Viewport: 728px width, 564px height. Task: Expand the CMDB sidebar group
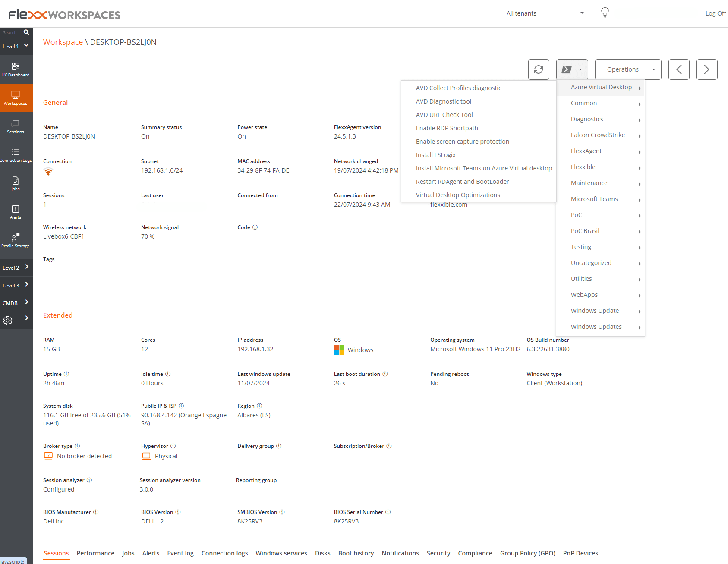16,303
